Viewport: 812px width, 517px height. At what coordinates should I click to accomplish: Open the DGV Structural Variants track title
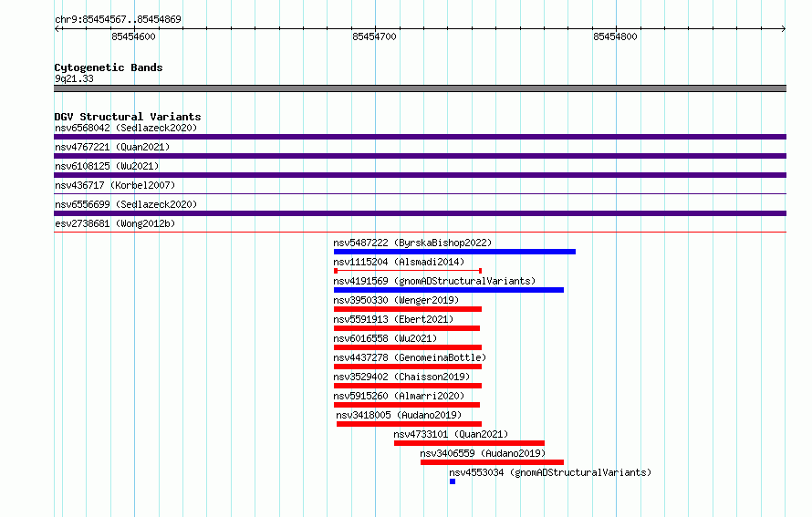128,117
